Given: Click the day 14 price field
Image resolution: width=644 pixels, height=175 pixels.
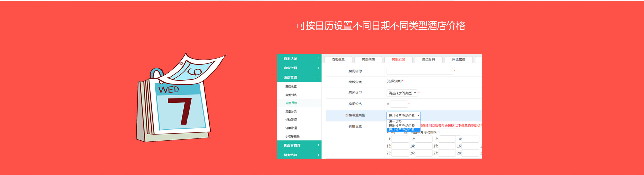Looking at the screenshot, I should 424,146.
